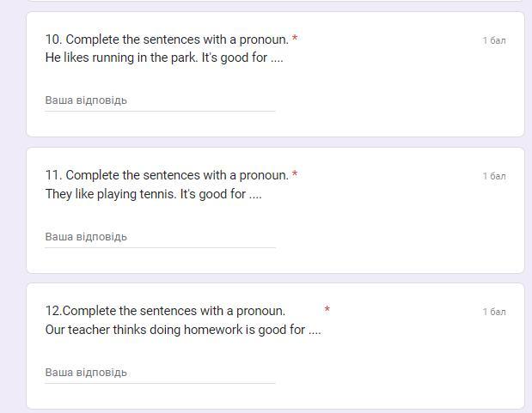Click the "It's good for ...." text in question 10
The image size is (532, 413).
(x=242, y=58)
